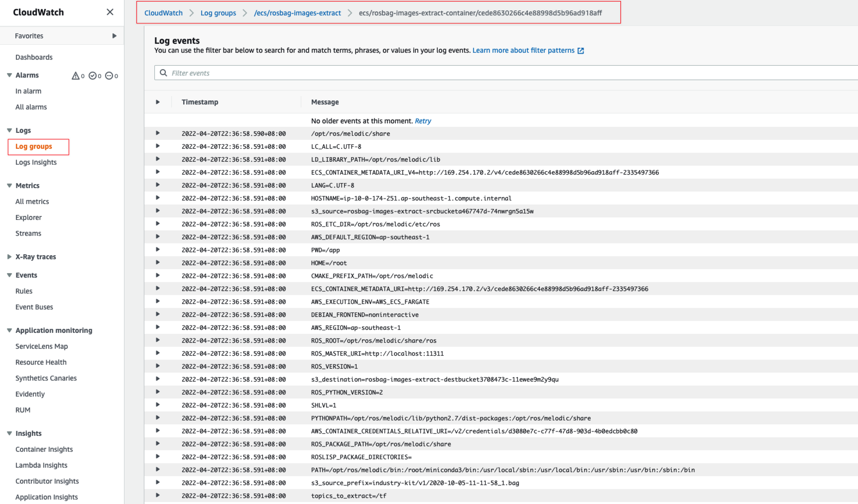Click Retry to load older events
Viewport: 858px width, 504px height.
click(423, 121)
